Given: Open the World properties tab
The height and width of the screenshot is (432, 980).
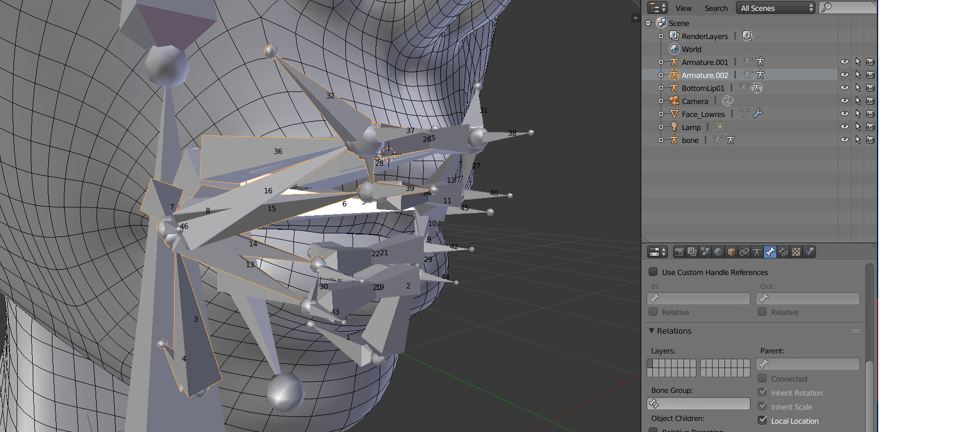Looking at the screenshot, I should tap(718, 252).
